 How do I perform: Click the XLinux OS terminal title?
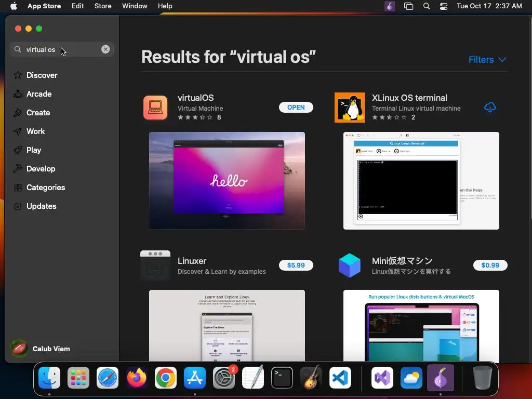[409, 98]
